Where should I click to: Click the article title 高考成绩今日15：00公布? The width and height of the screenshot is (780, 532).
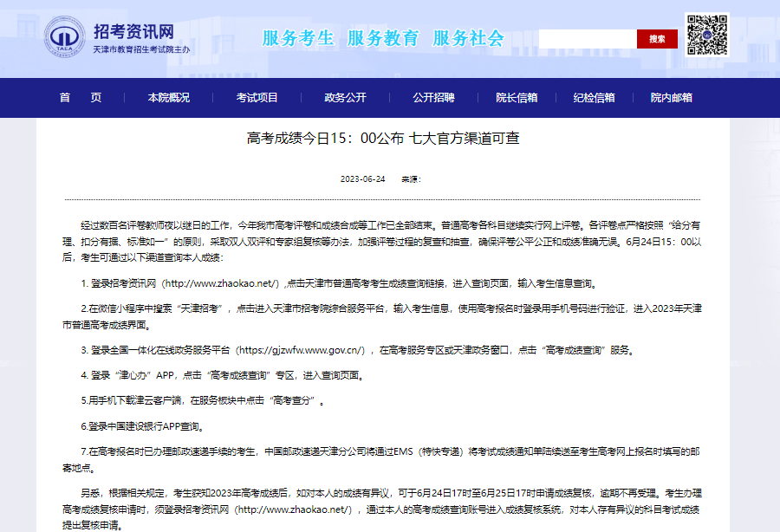coord(383,139)
